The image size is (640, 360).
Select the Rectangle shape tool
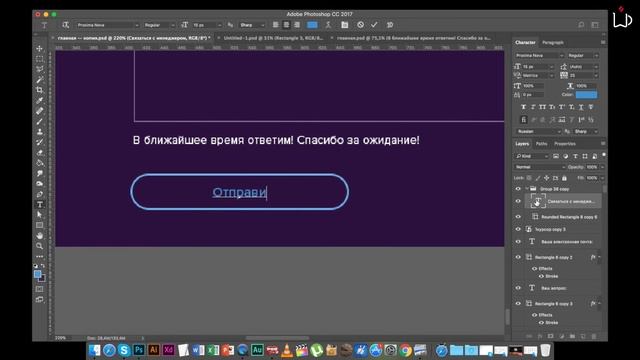[x=40, y=225]
